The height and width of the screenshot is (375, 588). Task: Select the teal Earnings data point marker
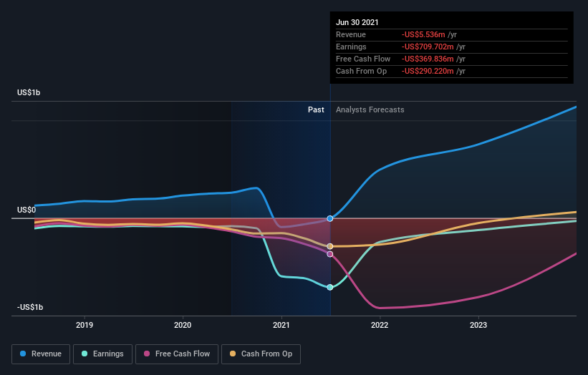tap(330, 288)
